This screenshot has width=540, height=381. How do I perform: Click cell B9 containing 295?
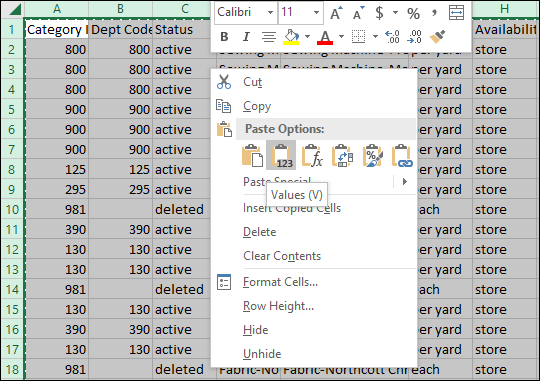[x=121, y=189]
